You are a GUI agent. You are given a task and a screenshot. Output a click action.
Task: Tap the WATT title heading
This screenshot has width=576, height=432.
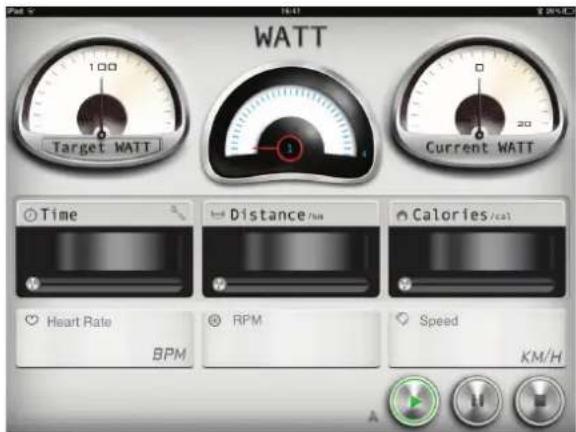[x=291, y=36]
